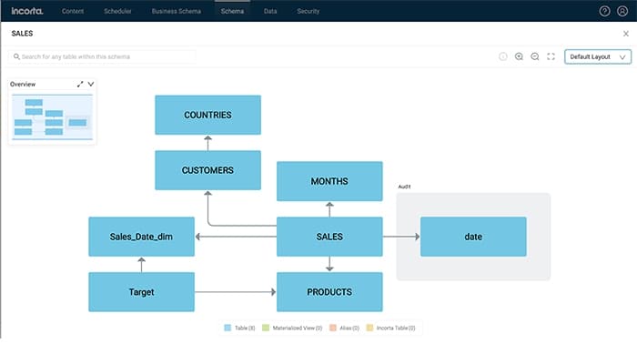Open the Schema tab
The height and width of the screenshot is (364, 637).
tap(232, 11)
